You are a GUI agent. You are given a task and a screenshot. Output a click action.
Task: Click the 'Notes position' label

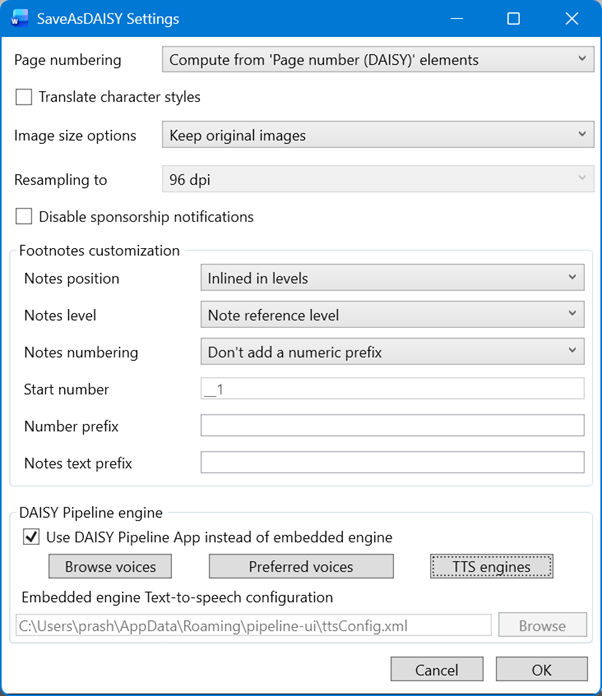(71, 278)
